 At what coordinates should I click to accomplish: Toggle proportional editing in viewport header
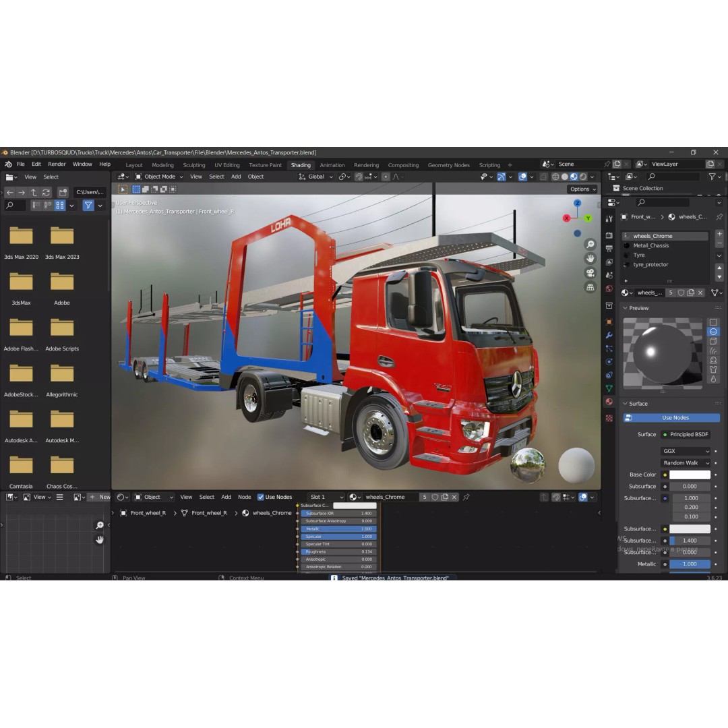386,177
